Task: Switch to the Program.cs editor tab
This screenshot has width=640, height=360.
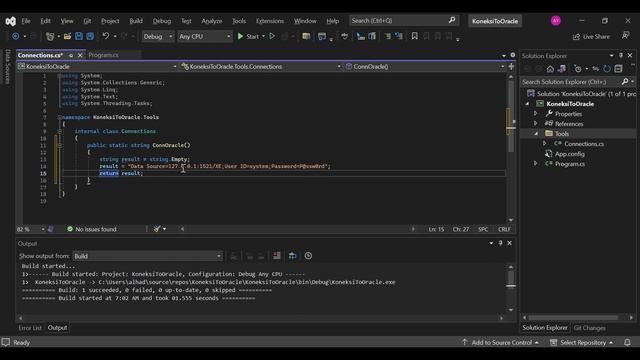Action: point(104,55)
